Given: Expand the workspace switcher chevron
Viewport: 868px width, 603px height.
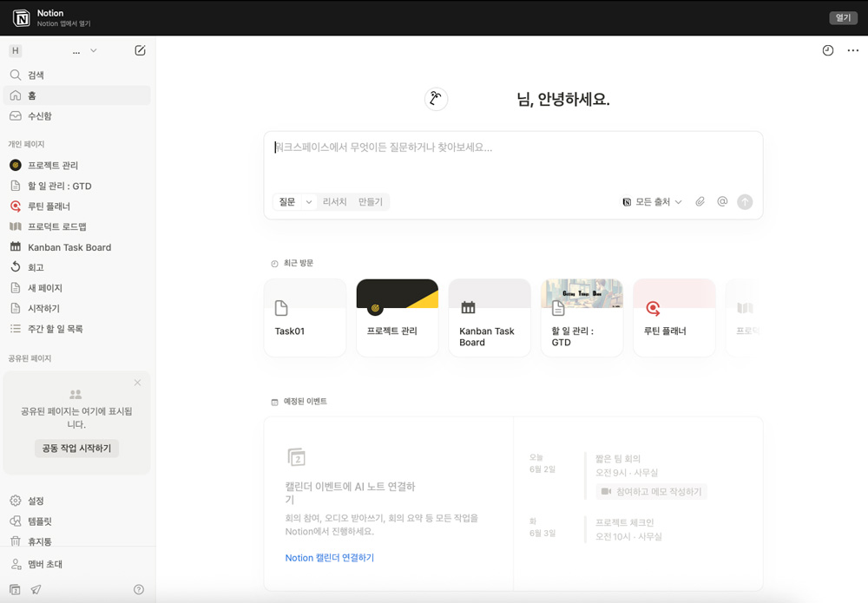Looking at the screenshot, I should pos(94,50).
